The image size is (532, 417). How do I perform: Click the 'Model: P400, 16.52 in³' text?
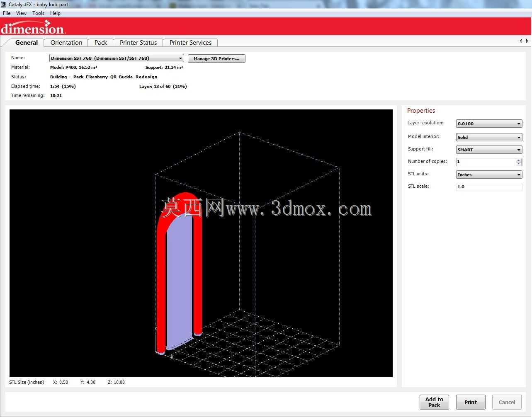point(73,67)
